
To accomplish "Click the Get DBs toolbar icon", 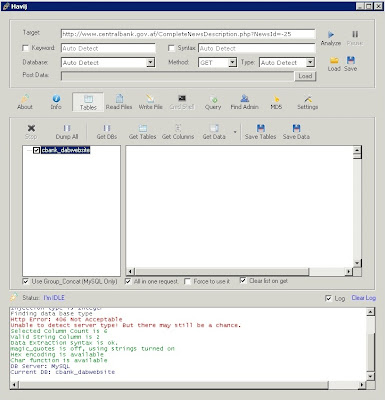I will coord(107,128).
